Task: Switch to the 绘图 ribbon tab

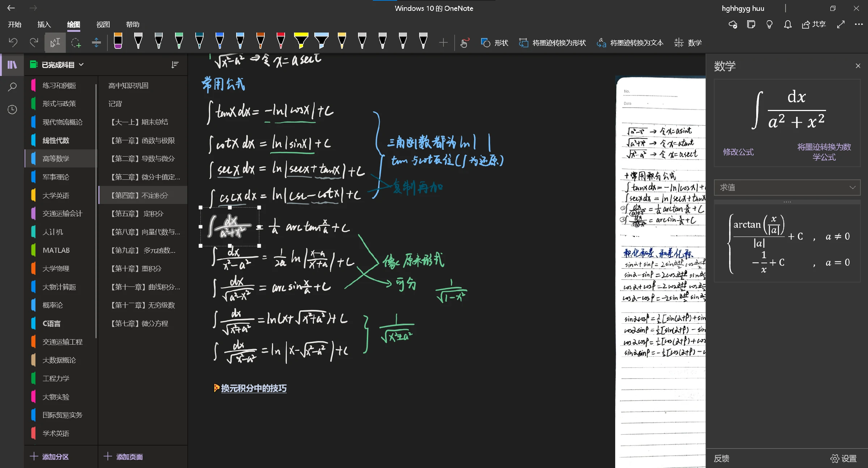Action: click(73, 24)
